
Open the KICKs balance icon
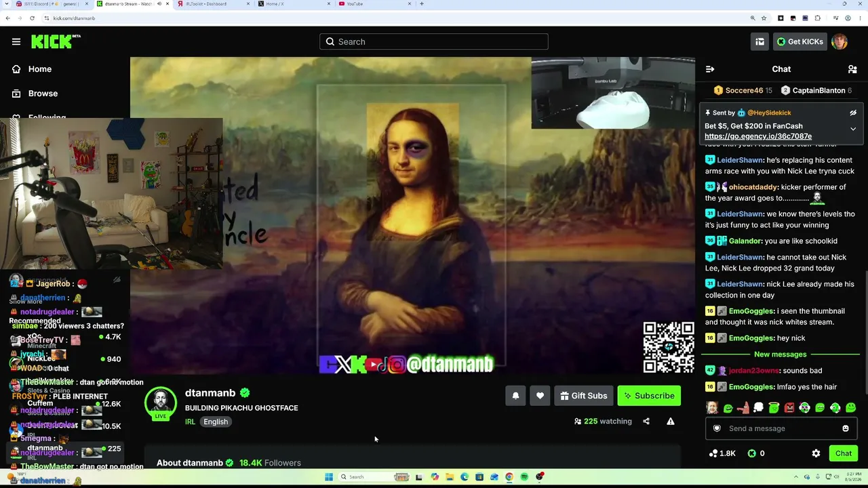coord(751,453)
